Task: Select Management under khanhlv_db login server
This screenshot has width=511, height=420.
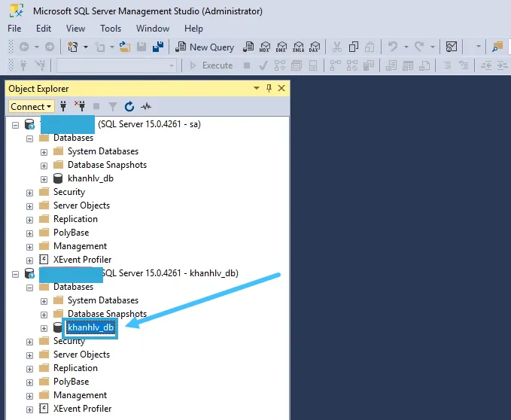Action: [81, 395]
